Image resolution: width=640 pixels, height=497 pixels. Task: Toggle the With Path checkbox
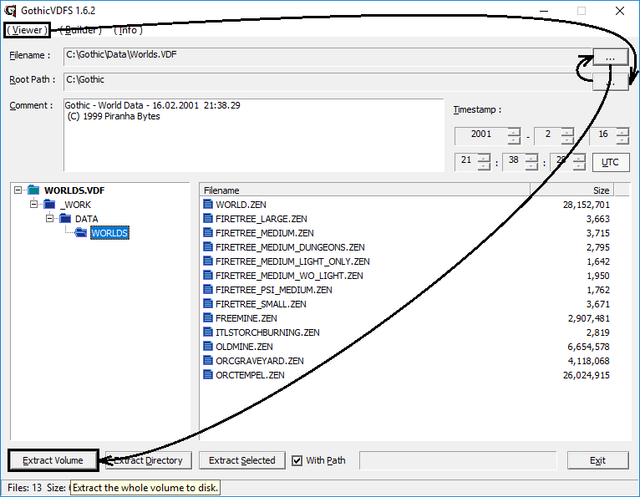click(x=297, y=461)
